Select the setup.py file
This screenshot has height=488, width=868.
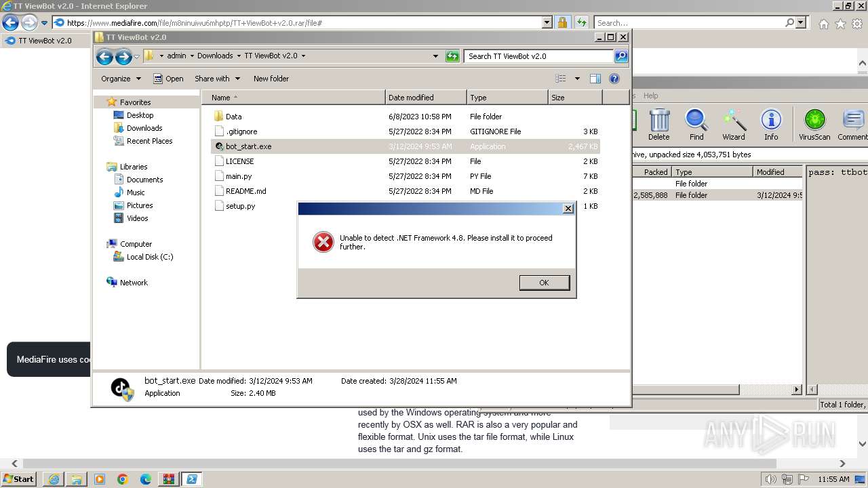[x=241, y=206]
